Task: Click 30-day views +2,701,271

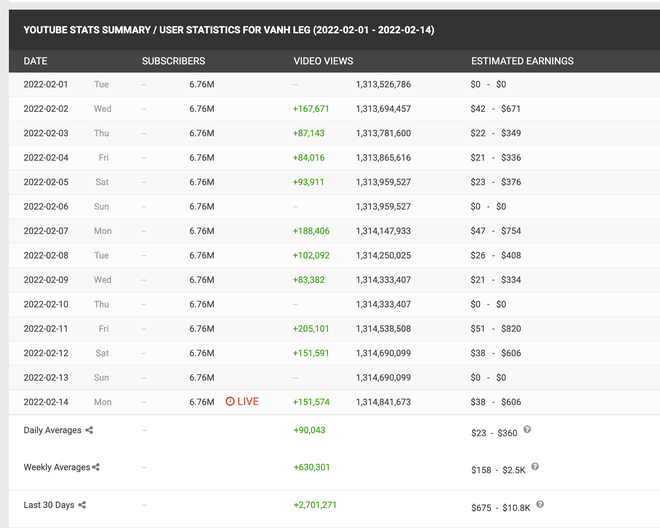Action: 315,505
